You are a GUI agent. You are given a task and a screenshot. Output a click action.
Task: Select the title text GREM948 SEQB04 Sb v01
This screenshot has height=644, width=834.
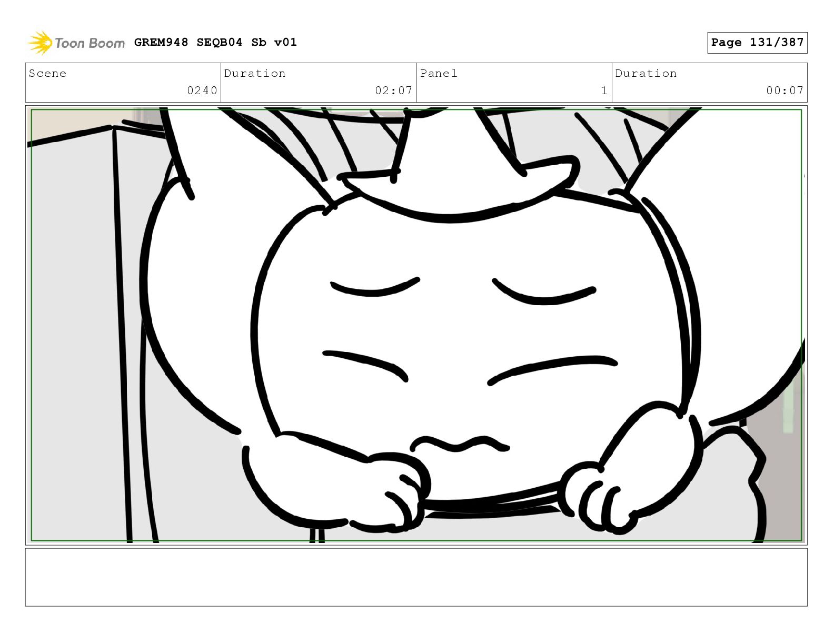tap(215, 42)
